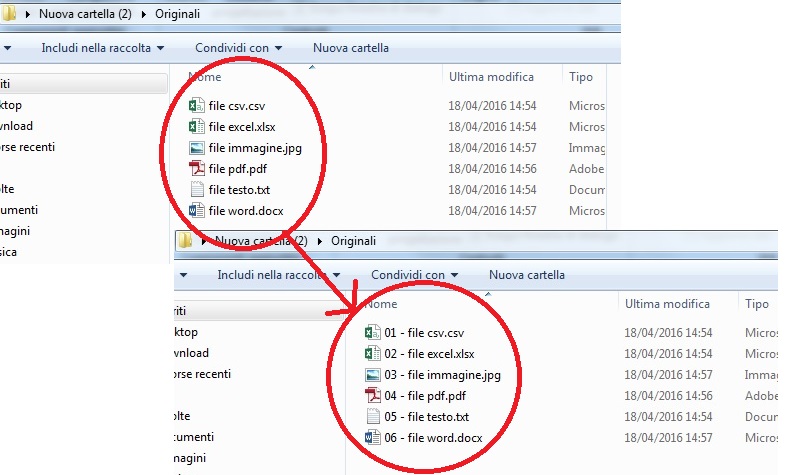Click 'Originali' in the upper address bar
The width and height of the screenshot is (793, 475).
pyautogui.click(x=177, y=15)
